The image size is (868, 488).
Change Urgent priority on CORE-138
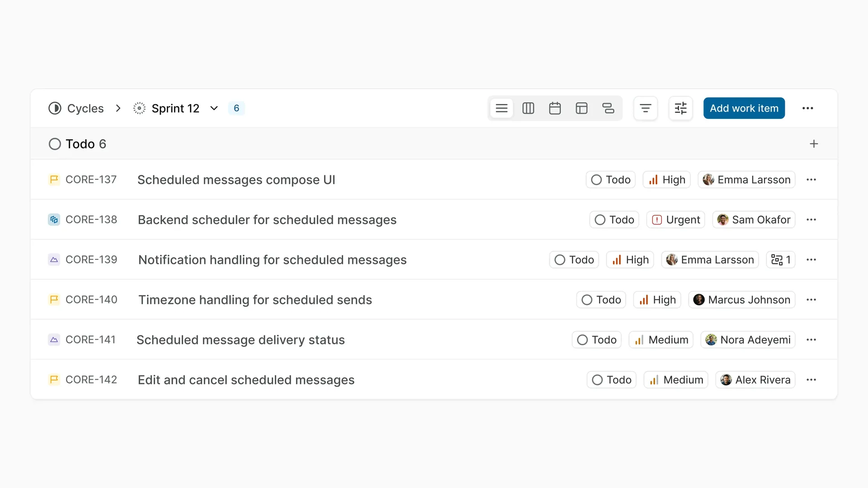click(x=676, y=220)
